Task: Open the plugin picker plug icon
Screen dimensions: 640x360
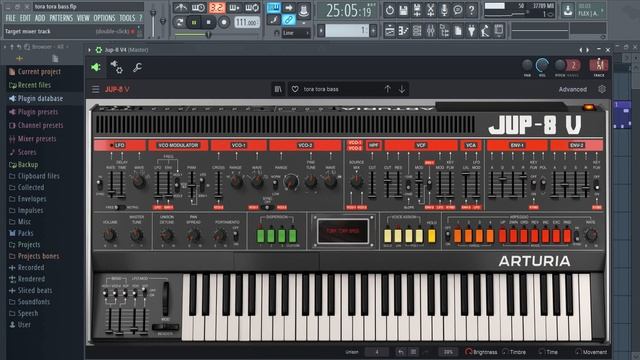Action: point(471,31)
